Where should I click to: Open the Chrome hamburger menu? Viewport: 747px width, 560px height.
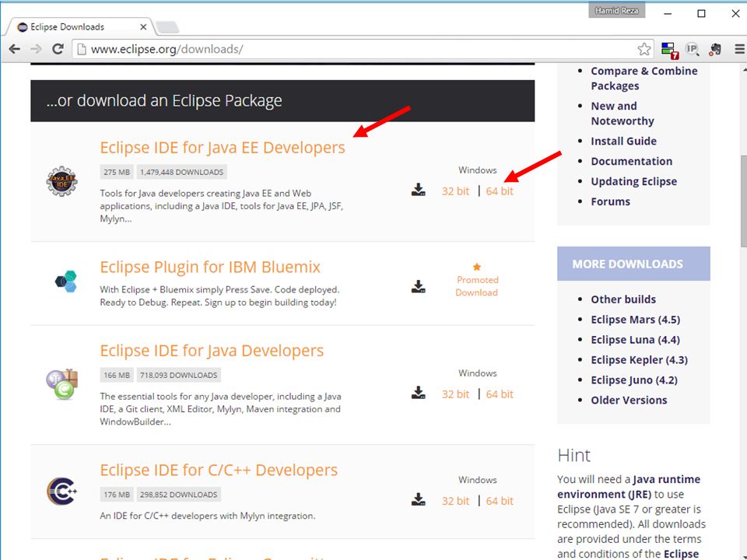(740, 48)
